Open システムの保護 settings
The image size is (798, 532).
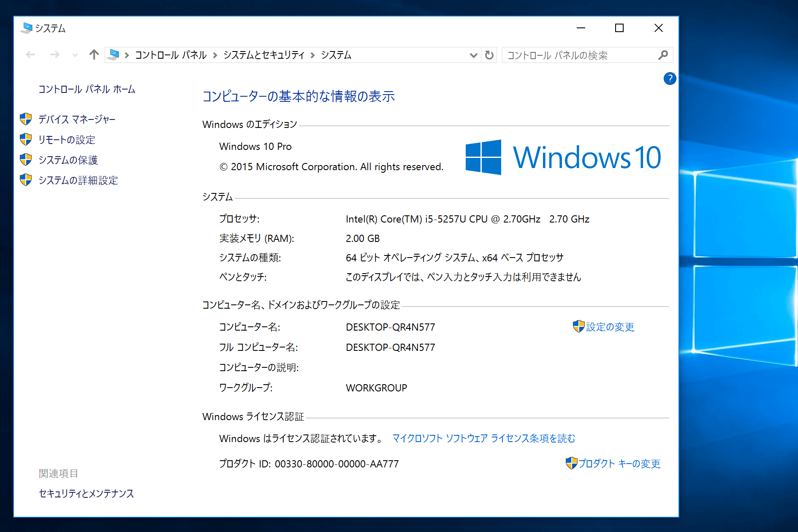68,160
